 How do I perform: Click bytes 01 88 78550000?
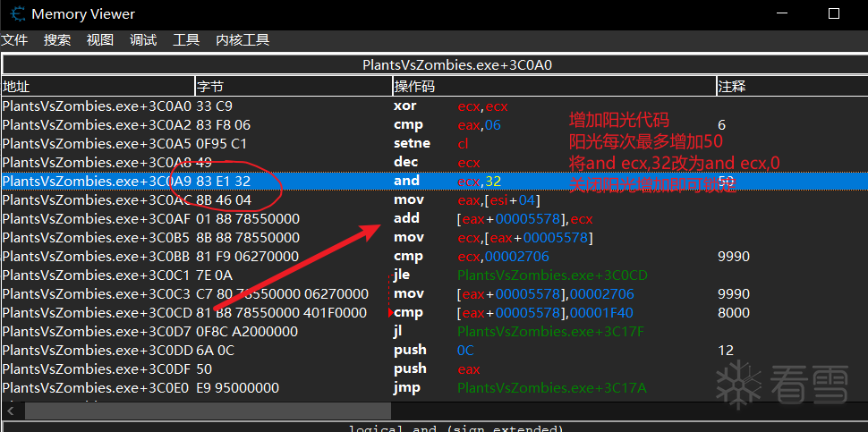[x=248, y=219]
